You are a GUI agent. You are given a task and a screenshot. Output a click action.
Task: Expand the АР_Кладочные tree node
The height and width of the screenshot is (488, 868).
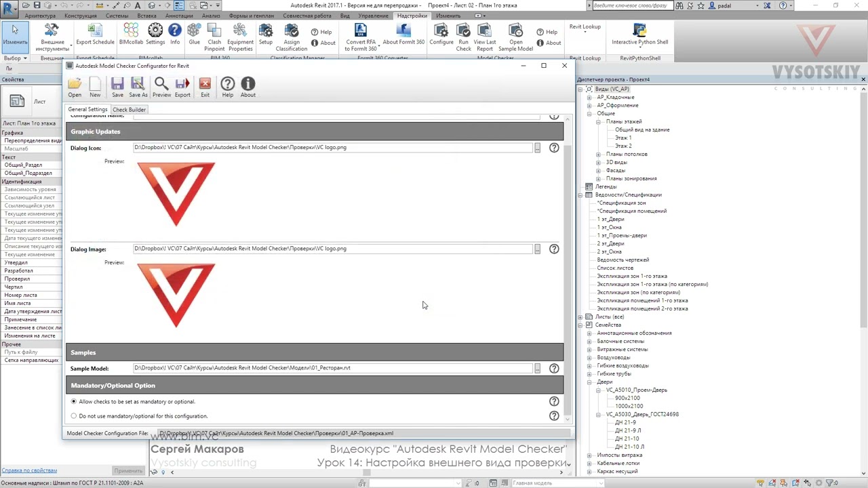[x=589, y=98]
